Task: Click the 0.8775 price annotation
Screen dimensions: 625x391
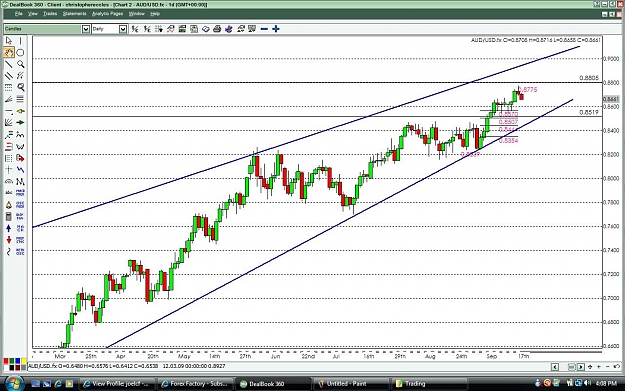Action: pos(528,90)
